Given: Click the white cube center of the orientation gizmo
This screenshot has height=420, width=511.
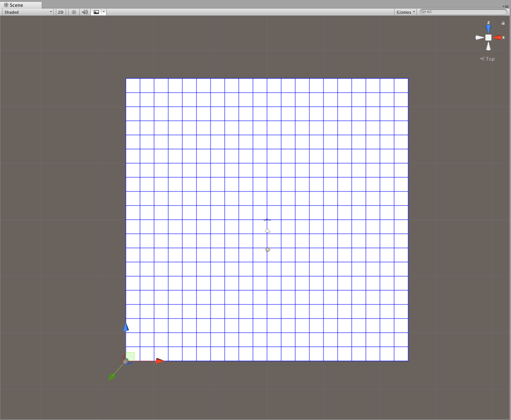Looking at the screenshot, I should 488,38.
